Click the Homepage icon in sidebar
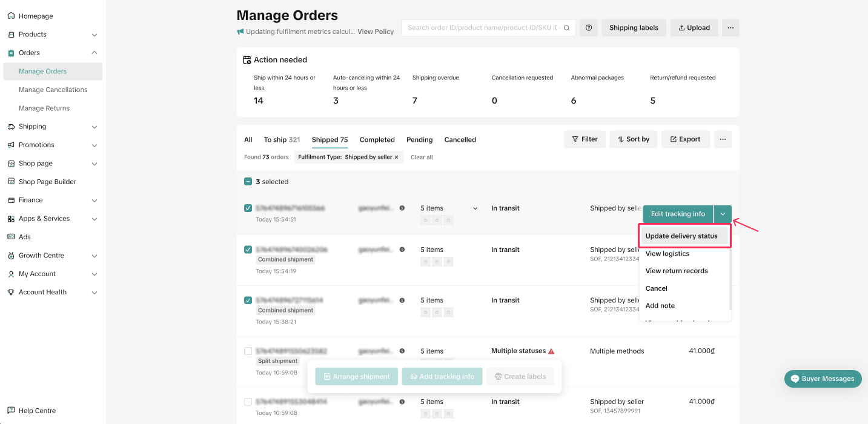Screen dimensions: 868x424 pyautogui.click(x=11, y=16)
